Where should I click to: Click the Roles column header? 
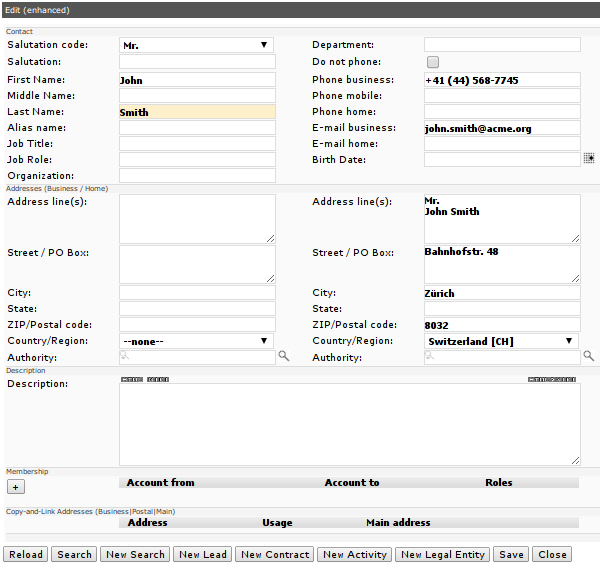[499, 482]
